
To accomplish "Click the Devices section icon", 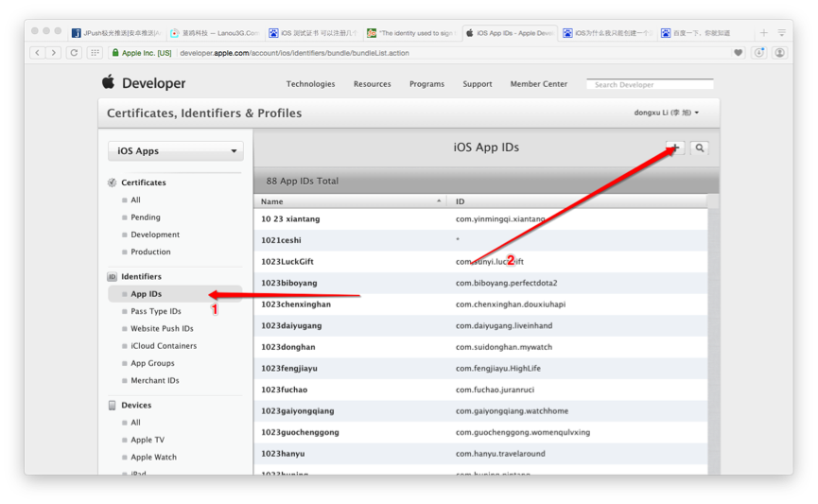I will pyautogui.click(x=112, y=406).
